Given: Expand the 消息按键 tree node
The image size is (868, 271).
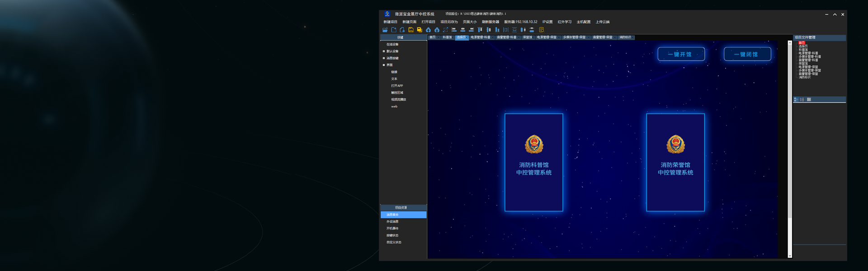Looking at the screenshot, I should (384, 58).
